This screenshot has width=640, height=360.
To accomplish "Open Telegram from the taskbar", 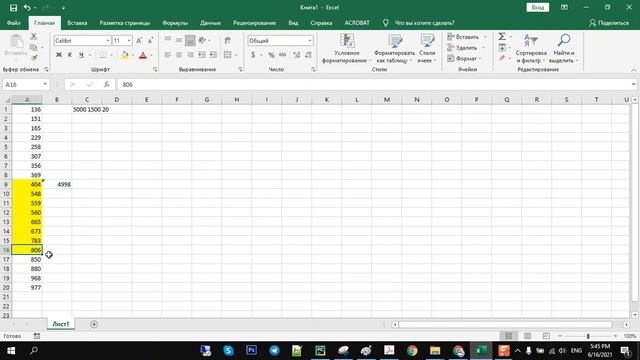I will click(x=274, y=351).
